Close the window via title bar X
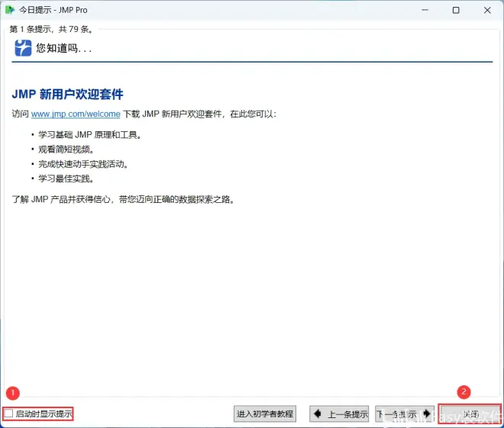504x428 pixels. pos(487,10)
